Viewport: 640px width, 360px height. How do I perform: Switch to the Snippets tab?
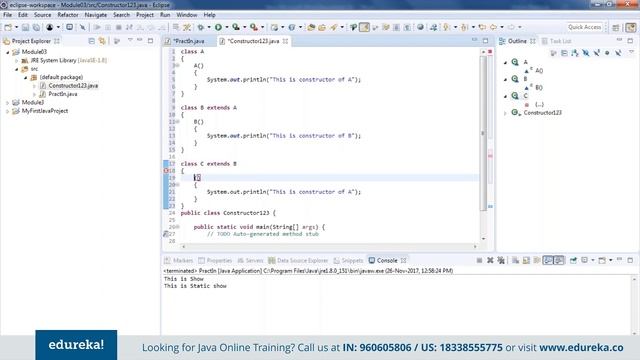348,260
